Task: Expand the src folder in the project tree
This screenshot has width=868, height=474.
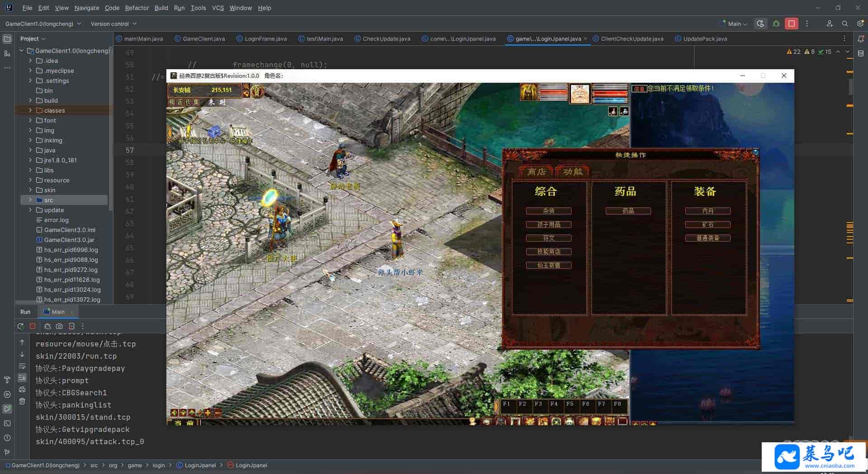Action: [x=30, y=200]
